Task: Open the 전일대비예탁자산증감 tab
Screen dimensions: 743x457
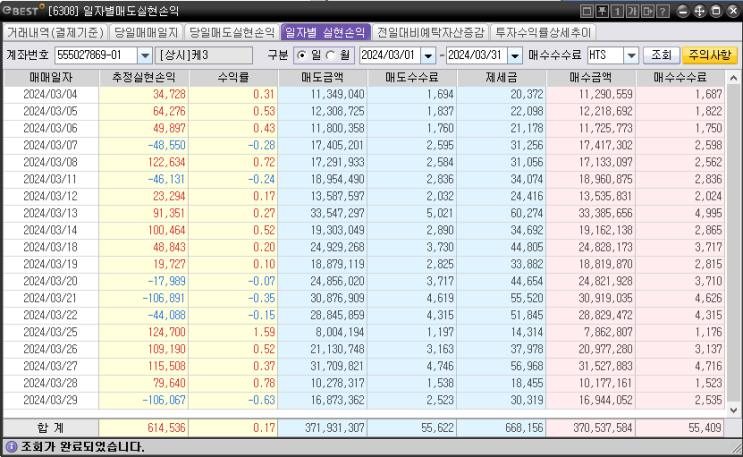Action: pos(431,32)
